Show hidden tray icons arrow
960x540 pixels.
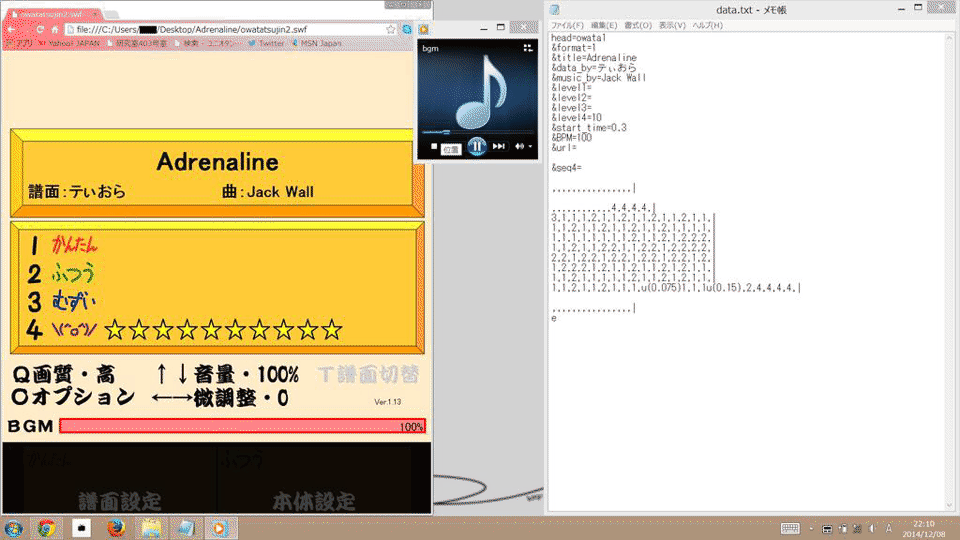811,528
